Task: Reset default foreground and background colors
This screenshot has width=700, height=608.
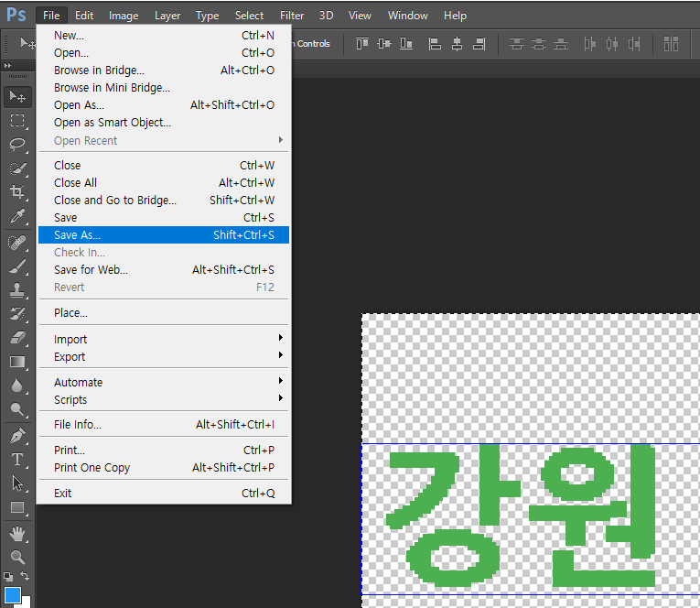Action: [8, 577]
